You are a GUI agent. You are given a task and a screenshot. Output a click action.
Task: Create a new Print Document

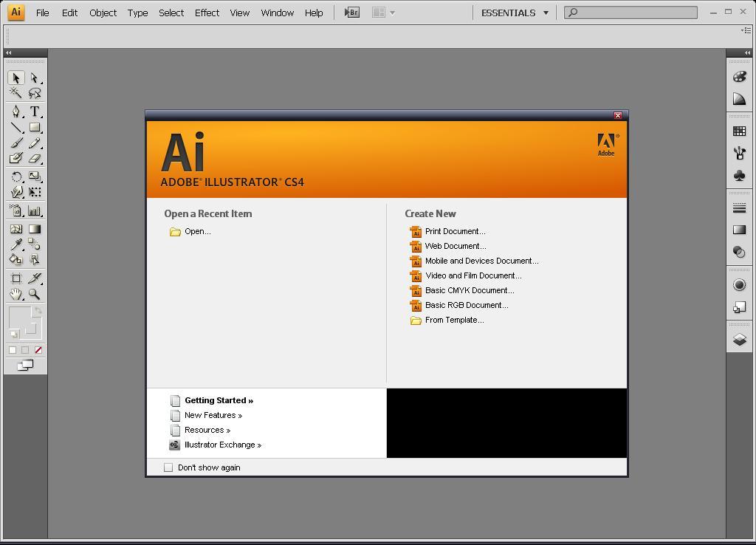click(448, 231)
